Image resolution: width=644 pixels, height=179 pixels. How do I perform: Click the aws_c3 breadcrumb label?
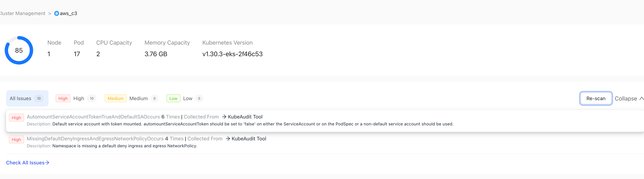(69, 13)
